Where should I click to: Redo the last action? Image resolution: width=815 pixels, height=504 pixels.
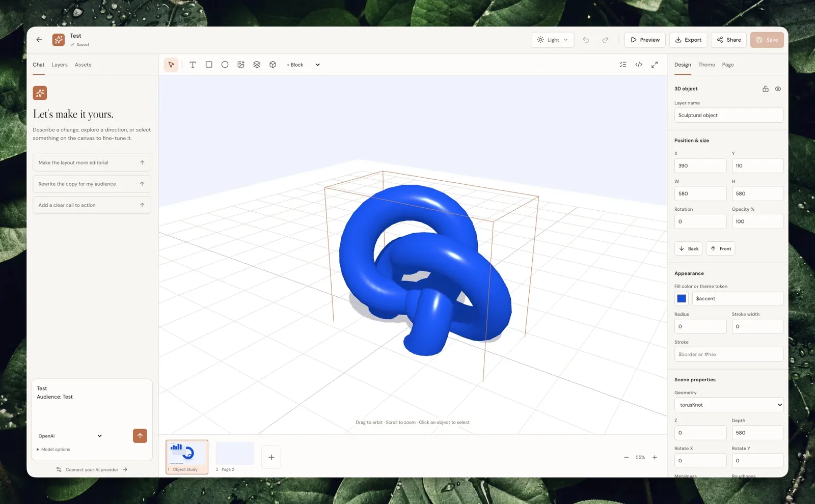[605, 40]
